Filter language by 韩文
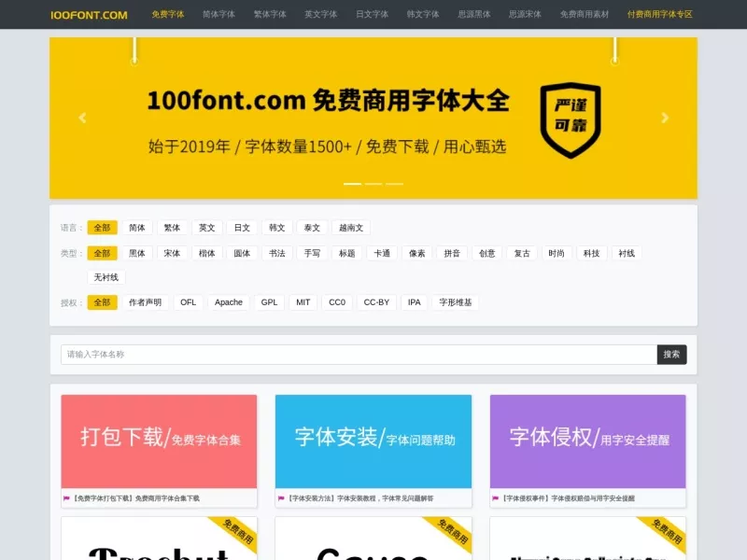747x560 pixels. 276,228
